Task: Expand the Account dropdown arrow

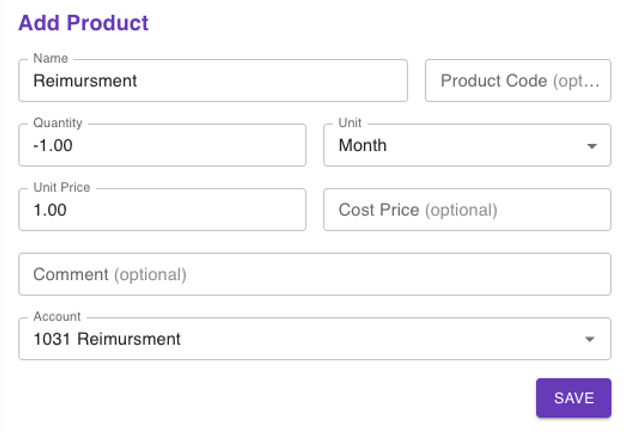Action: point(590,339)
